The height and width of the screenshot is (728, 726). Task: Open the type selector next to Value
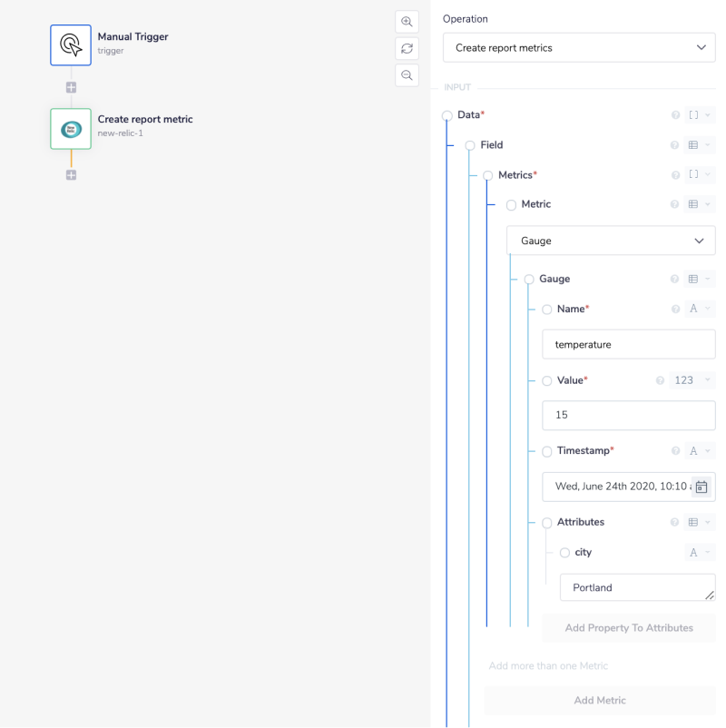click(x=692, y=379)
